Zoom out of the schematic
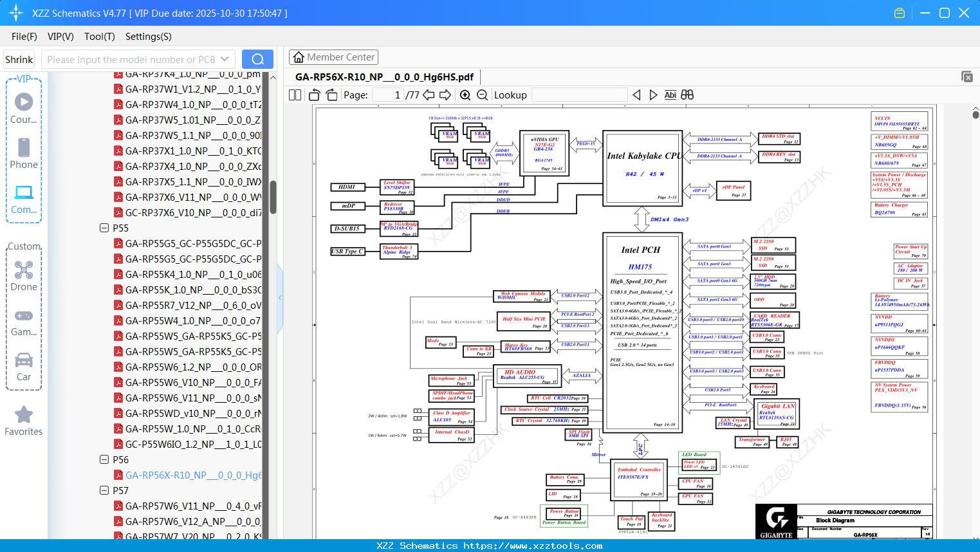Screen dimensions: 980x552 [482, 95]
